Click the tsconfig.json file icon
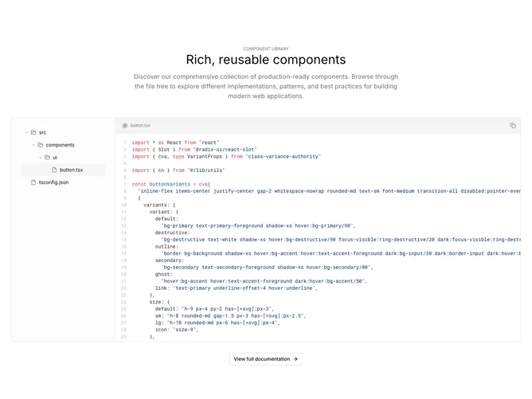Screen dimensions: 532x399 point(33,182)
